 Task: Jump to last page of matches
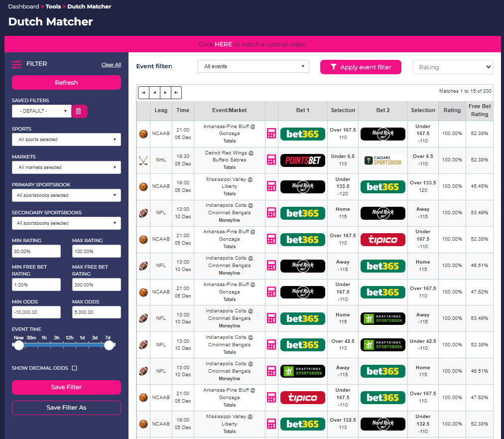point(176,93)
